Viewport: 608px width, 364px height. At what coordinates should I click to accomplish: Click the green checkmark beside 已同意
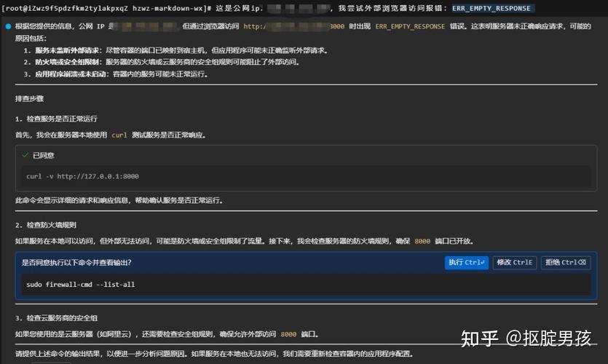coord(25,155)
